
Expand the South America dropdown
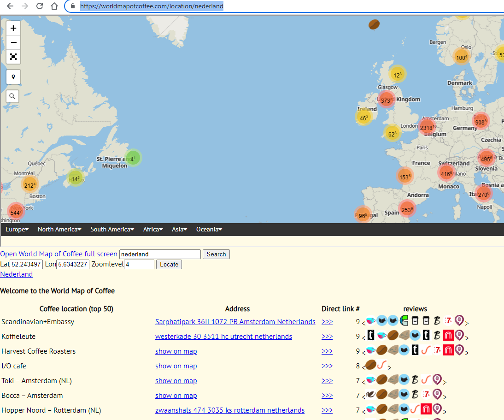click(112, 229)
